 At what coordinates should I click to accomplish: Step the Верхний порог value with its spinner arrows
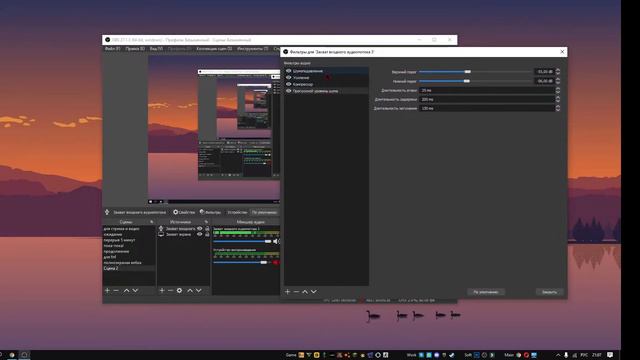(x=558, y=71)
